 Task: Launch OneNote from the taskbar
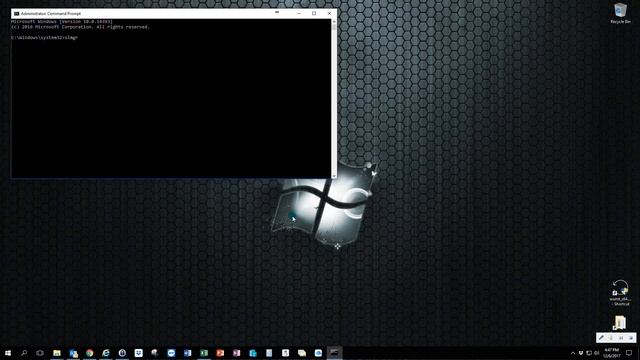pyautogui.click(x=236, y=353)
